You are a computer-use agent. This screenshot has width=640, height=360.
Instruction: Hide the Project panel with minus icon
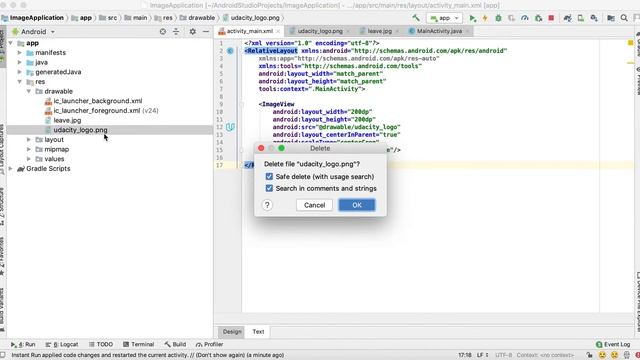coord(206,31)
